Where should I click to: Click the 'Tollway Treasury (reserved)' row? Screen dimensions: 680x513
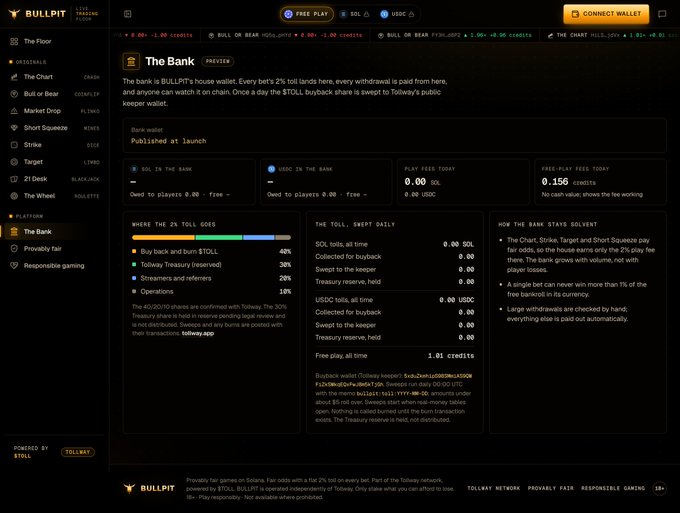click(211, 265)
